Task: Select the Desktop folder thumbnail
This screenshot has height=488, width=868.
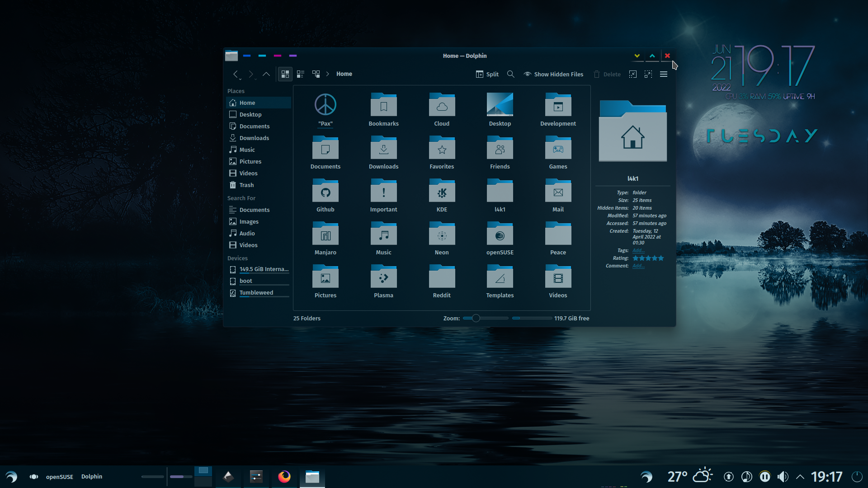Action: point(500,105)
